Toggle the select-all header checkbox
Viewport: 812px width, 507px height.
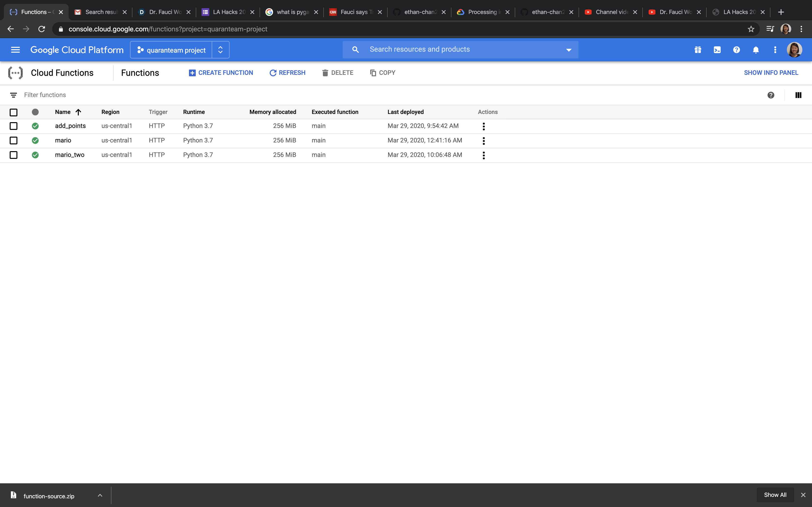[x=14, y=112]
